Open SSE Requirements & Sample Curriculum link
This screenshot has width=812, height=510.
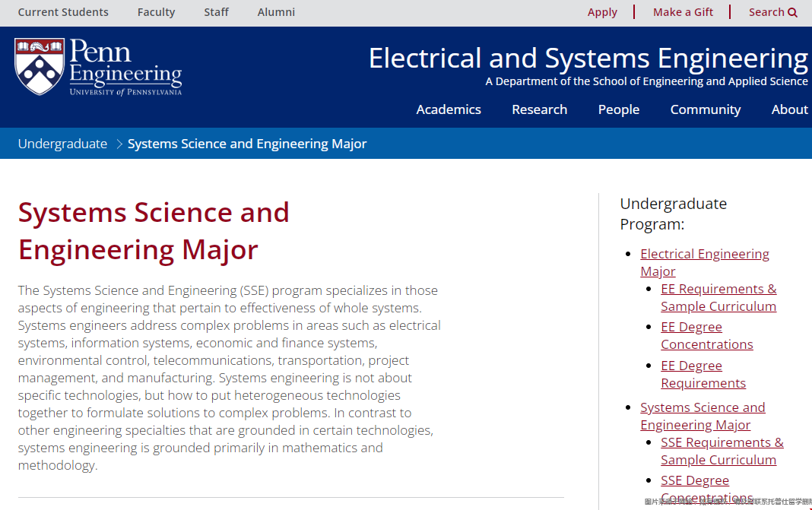(x=722, y=451)
